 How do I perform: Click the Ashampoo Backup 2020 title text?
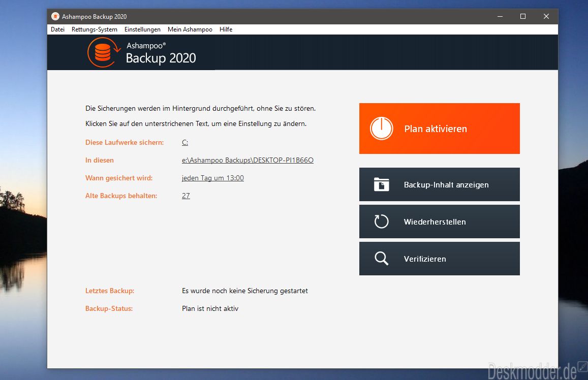pos(94,16)
